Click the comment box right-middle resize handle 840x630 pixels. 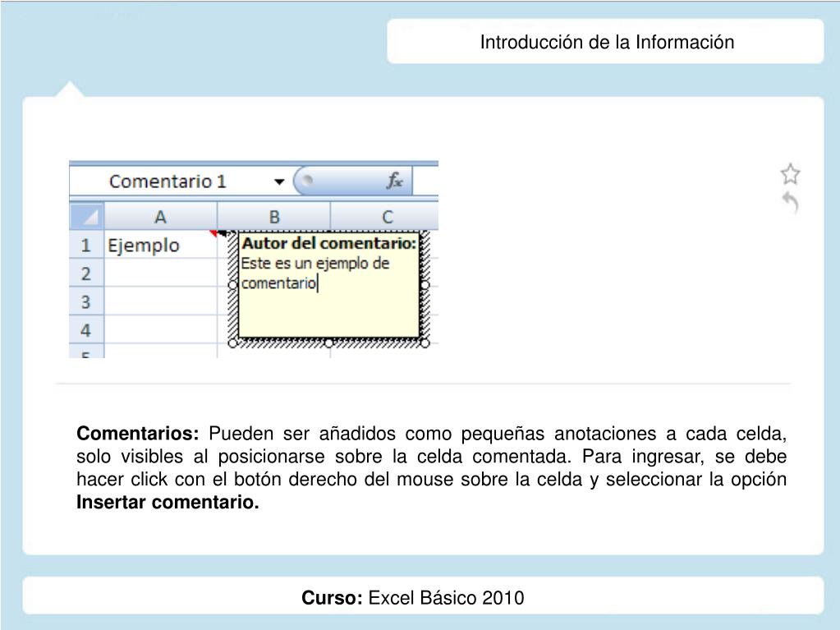pyautogui.click(x=425, y=285)
